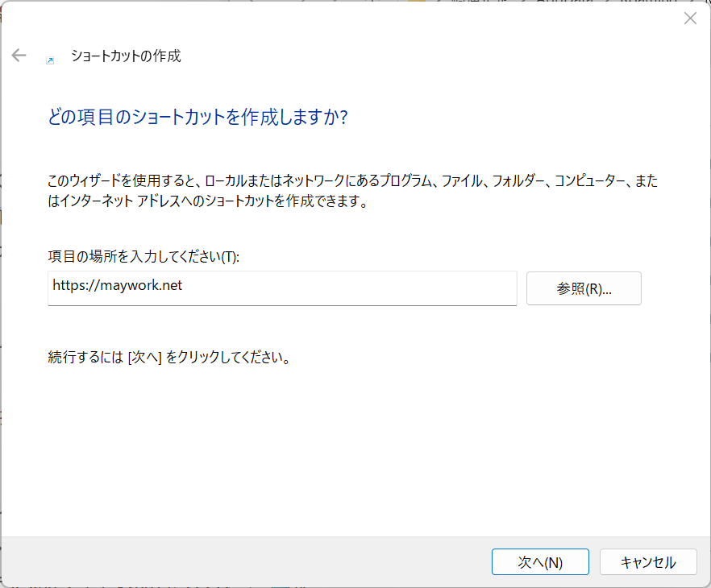Close the ショートカットの作成 dialog

(x=690, y=18)
